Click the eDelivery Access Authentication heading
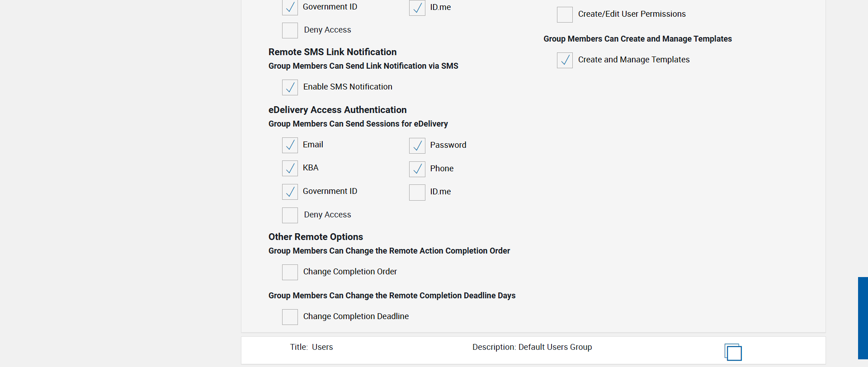Viewport: 868px width, 367px height. 337,110
